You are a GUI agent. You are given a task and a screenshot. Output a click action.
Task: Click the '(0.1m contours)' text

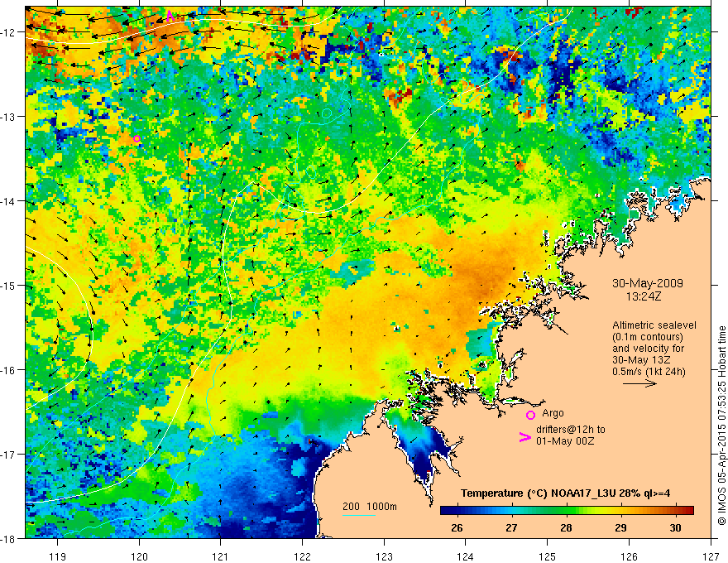click(x=648, y=337)
